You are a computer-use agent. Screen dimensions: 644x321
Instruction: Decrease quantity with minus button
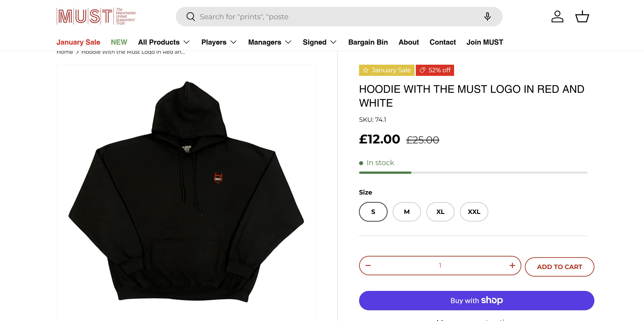[x=368, y=265]
